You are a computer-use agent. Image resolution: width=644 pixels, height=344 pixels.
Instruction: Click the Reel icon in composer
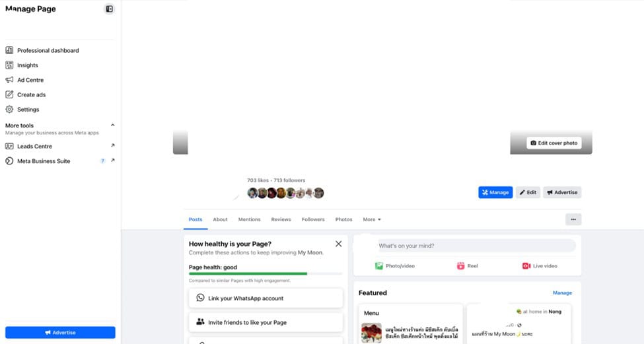coord(461,266)
